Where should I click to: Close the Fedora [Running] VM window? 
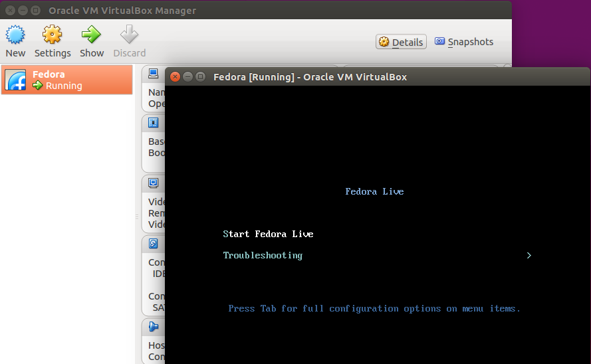(175, 77)
